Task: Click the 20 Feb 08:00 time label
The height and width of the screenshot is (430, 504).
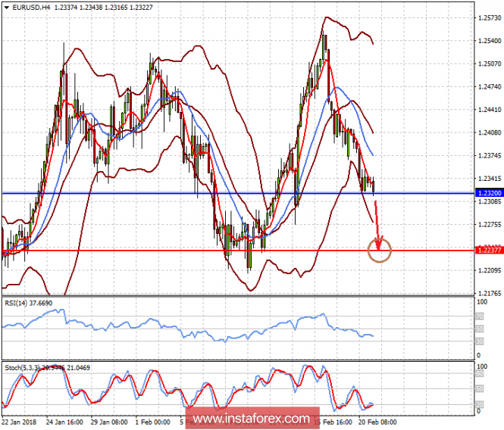Action: pos(377,422)
